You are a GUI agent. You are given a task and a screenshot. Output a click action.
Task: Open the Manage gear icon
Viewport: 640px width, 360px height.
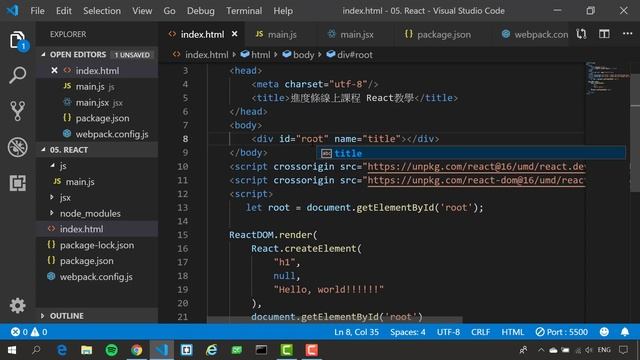click(x=18, y=305)
